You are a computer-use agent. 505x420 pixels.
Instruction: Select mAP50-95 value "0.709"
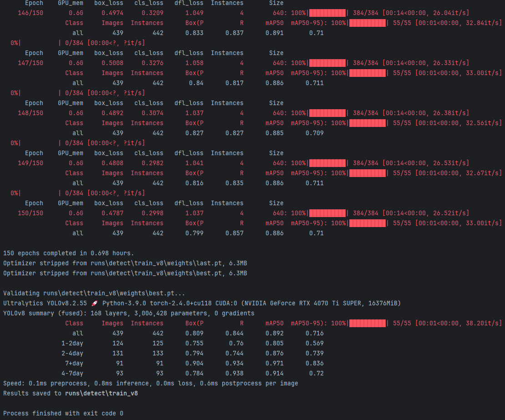314,133
